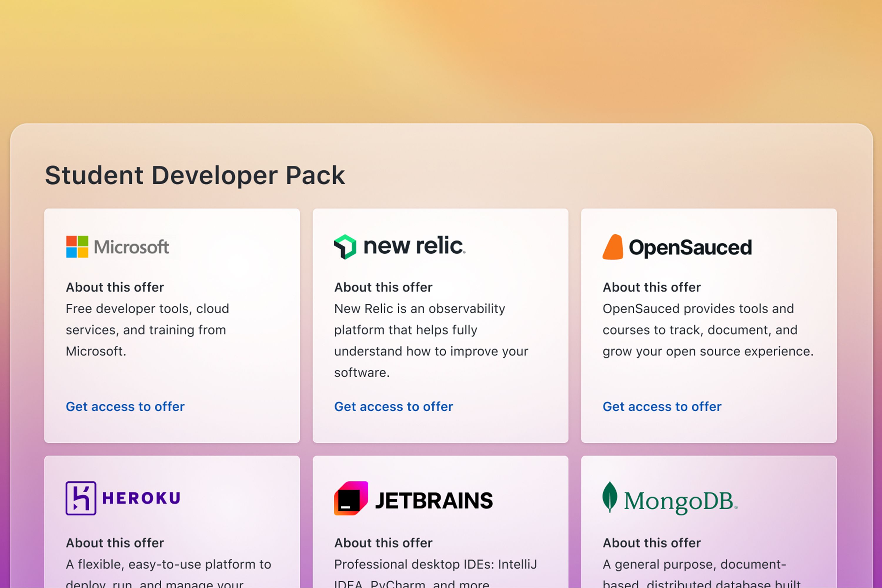Image resolution: width=882 pixels, height=588 pixels.
Task: Click the 'A general purpose, document-' text
Action: (x=694, y=565)
